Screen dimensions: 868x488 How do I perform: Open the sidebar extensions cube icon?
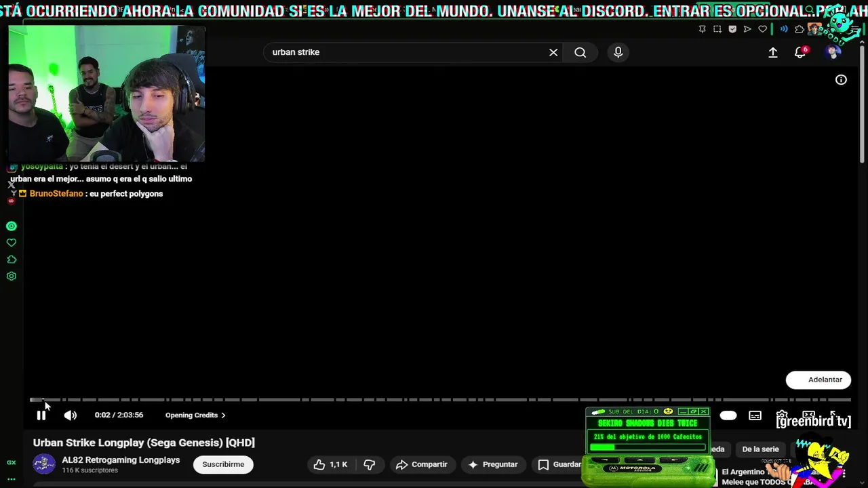pyautogui.click(x=12, y=260)
